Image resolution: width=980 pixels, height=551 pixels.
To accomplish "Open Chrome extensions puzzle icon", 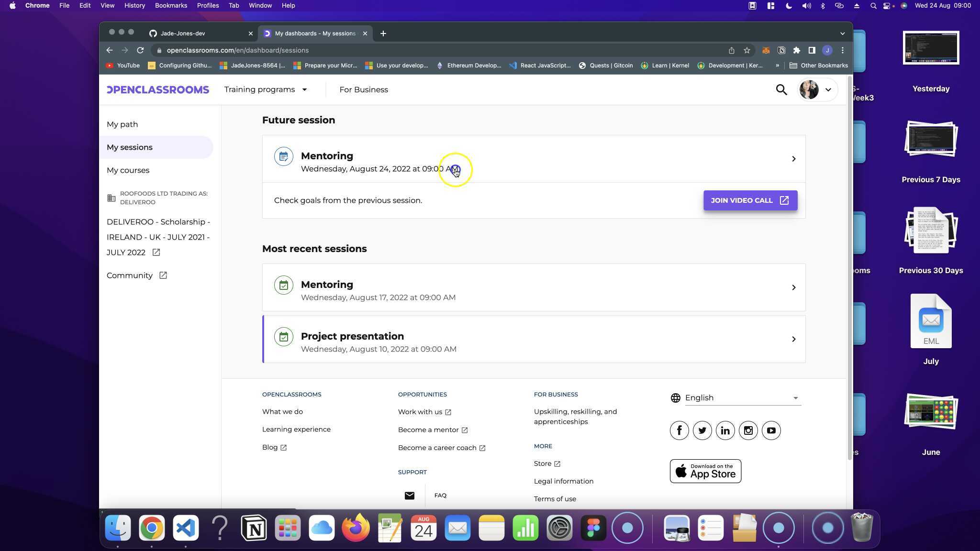I will tap(796, 50).
